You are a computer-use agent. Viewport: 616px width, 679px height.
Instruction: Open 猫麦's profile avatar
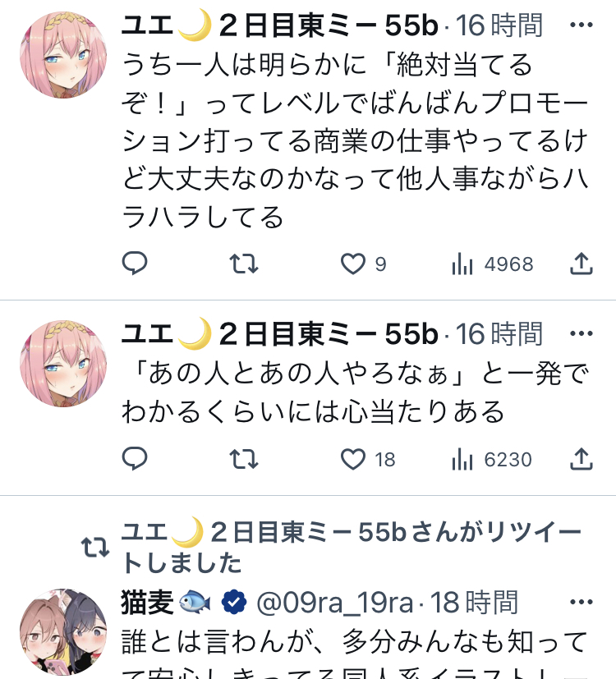(63, 632)
